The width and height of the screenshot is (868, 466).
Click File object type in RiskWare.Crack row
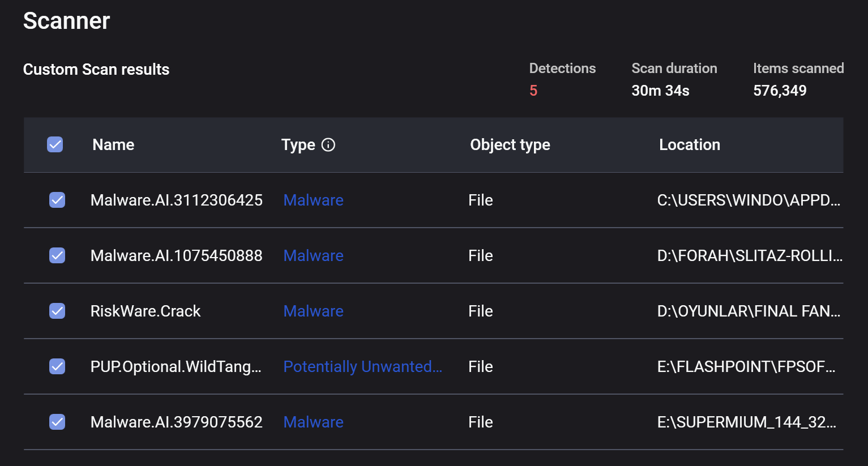click(x=481, y=311)
